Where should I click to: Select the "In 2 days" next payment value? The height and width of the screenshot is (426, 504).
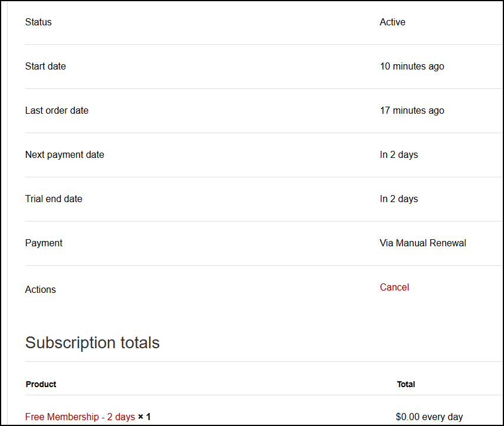click(398, 155)
